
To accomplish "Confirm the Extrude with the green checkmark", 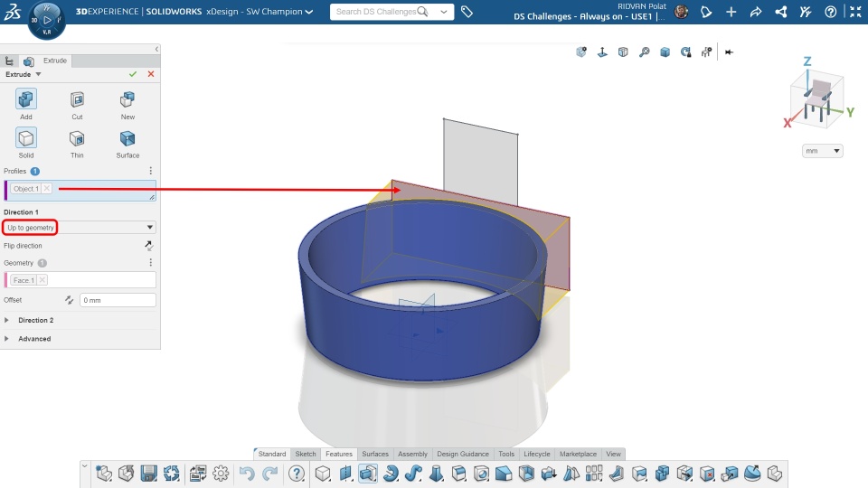I will point(133,74).
